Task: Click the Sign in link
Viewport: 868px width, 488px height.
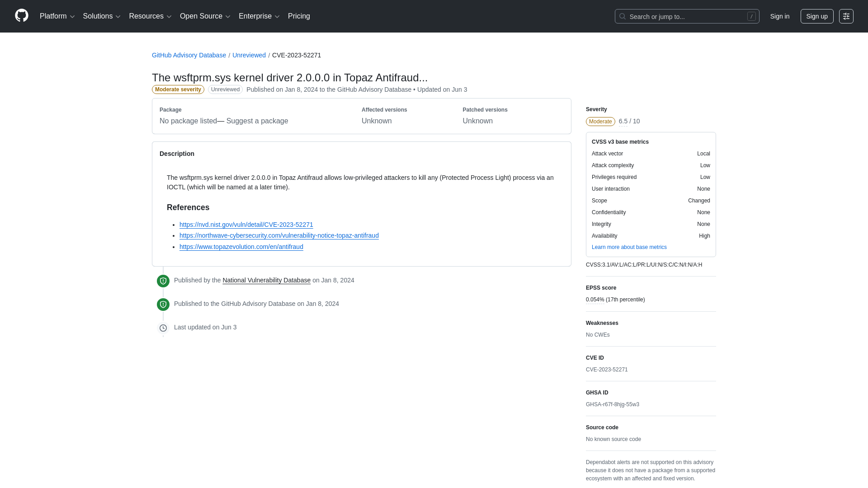Action: 779,16
